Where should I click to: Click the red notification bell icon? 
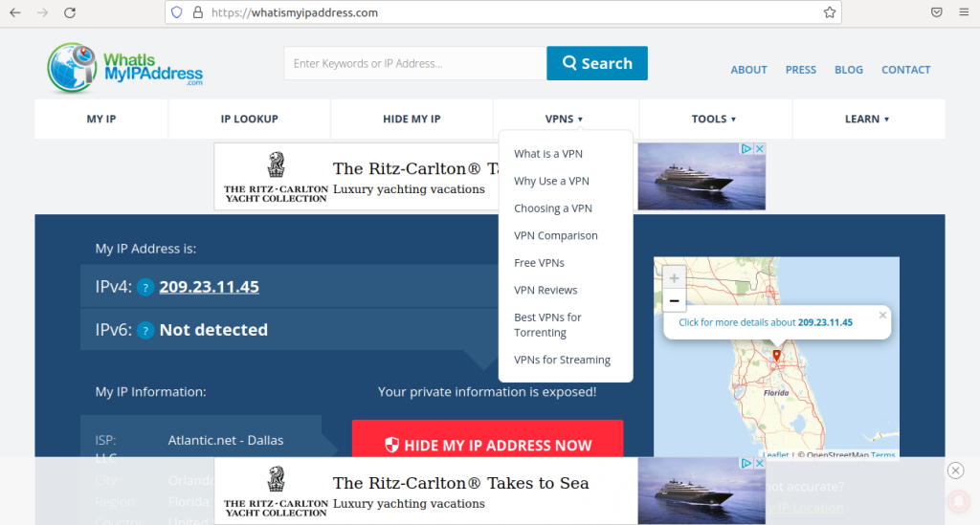958,500
